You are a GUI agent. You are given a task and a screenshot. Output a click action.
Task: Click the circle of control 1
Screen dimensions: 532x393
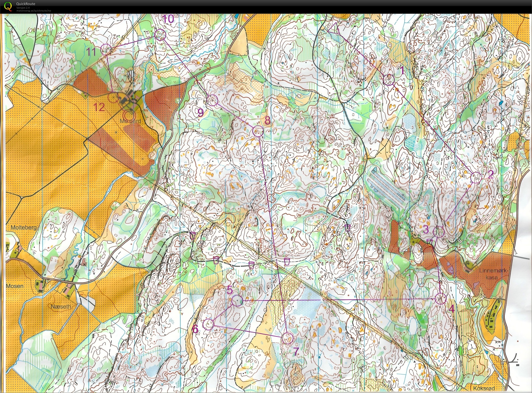pos(388,80)
